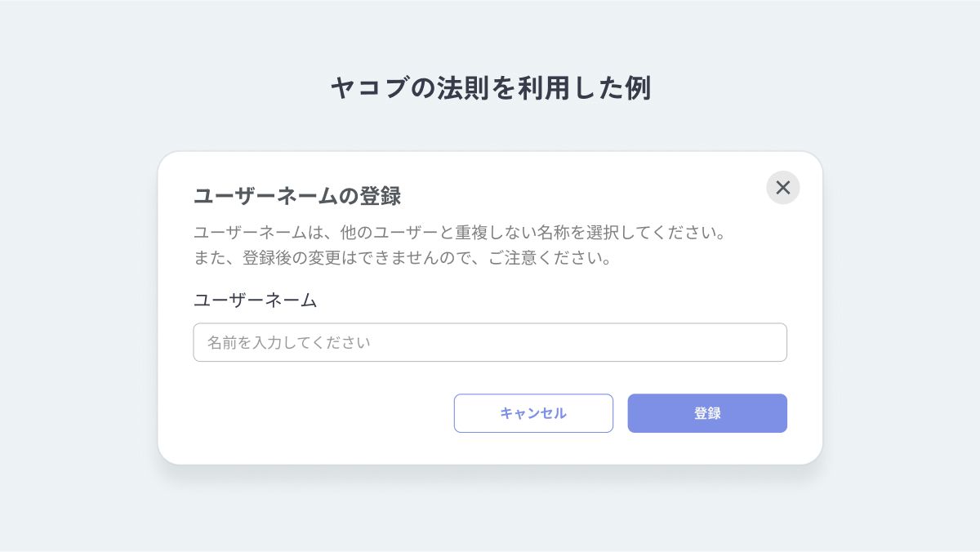Register the username with the filled purple button
Image resolution: width=980 pixels, height=552 pixels.
click(707, 413)
